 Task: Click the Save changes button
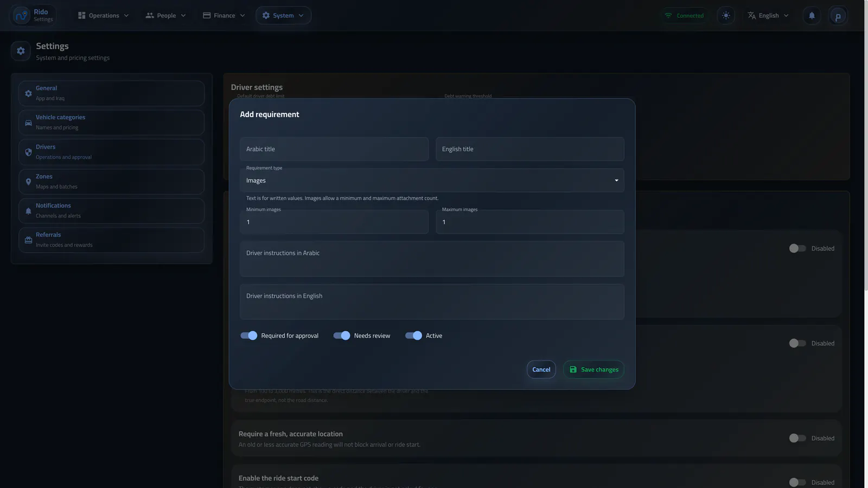tap(593, 370)
